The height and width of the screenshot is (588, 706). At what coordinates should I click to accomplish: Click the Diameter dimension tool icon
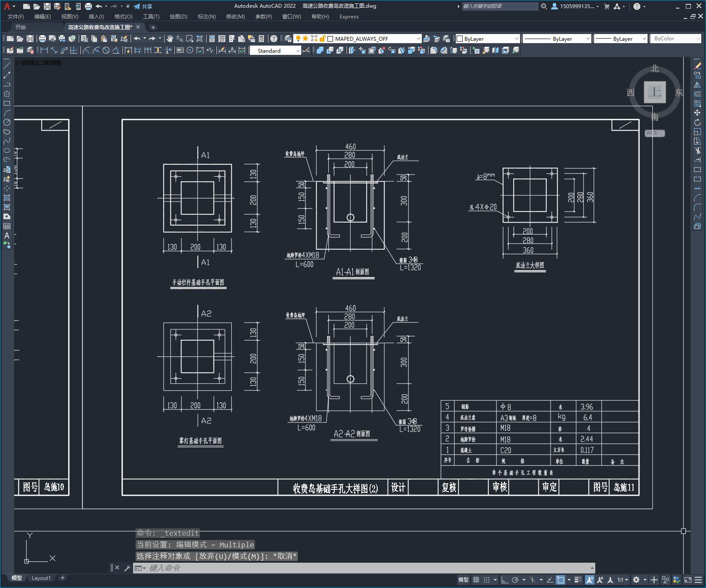(106, 51)
